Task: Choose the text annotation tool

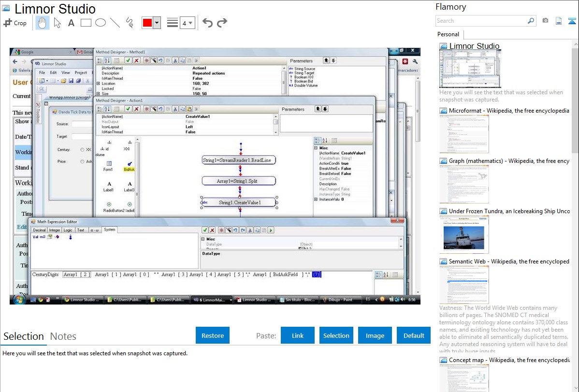Action: [x=71, y=23]
